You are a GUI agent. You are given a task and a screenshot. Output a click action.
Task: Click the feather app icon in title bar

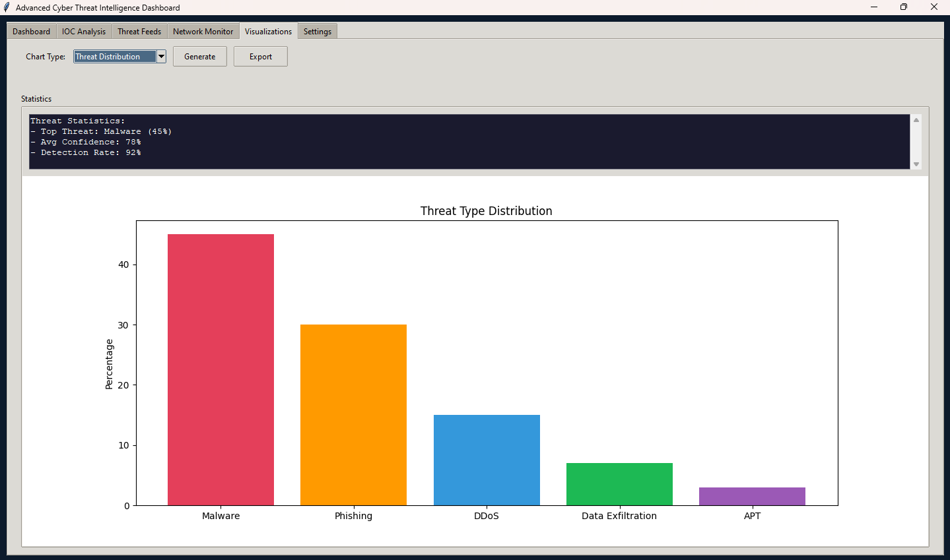(7, 7)
